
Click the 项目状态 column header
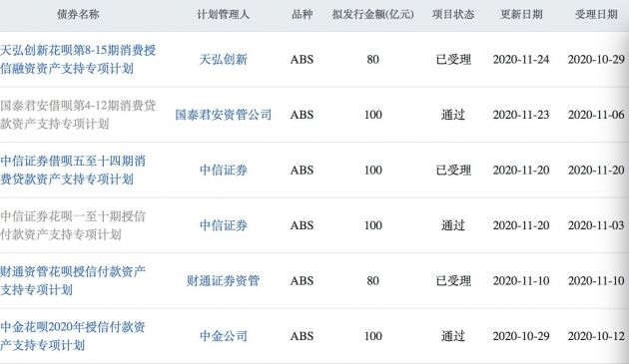point(453,14)
